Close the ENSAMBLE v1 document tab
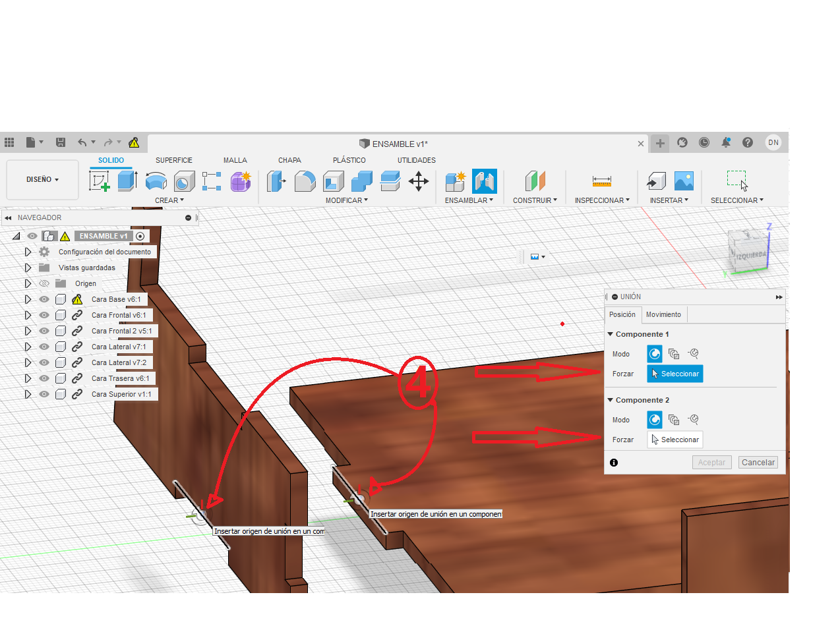 (x=641, y=144)
